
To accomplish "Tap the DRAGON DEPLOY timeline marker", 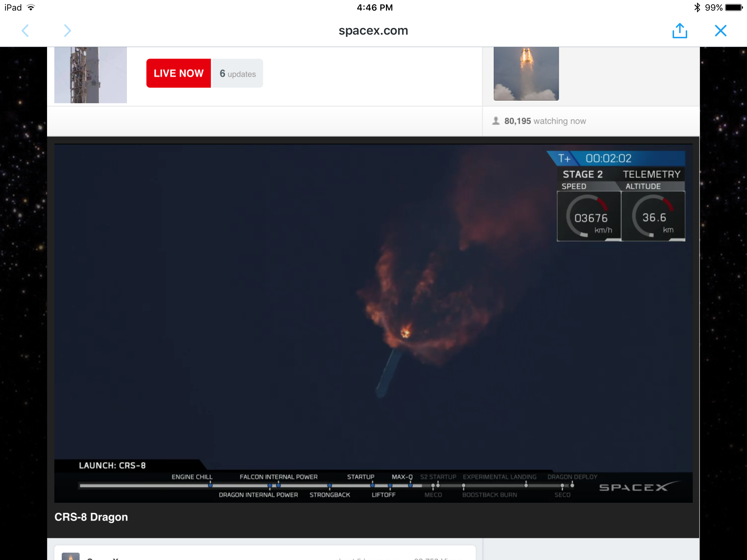I will 572,485.
